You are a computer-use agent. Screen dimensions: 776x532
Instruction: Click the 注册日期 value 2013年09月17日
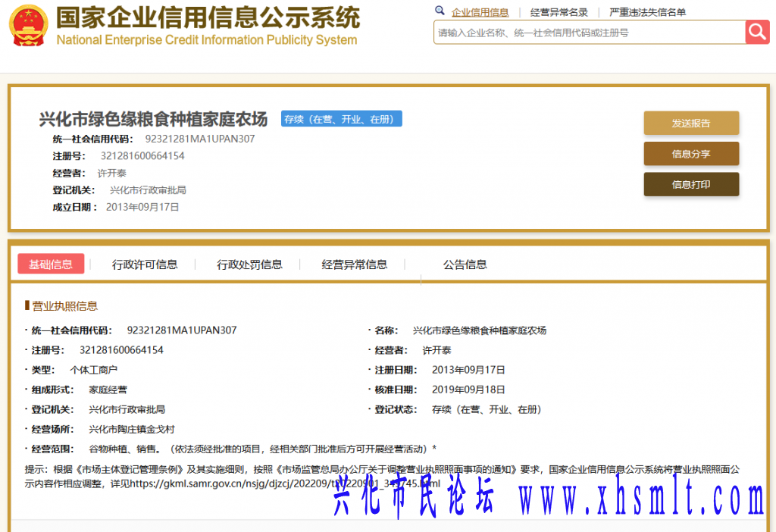468,370
